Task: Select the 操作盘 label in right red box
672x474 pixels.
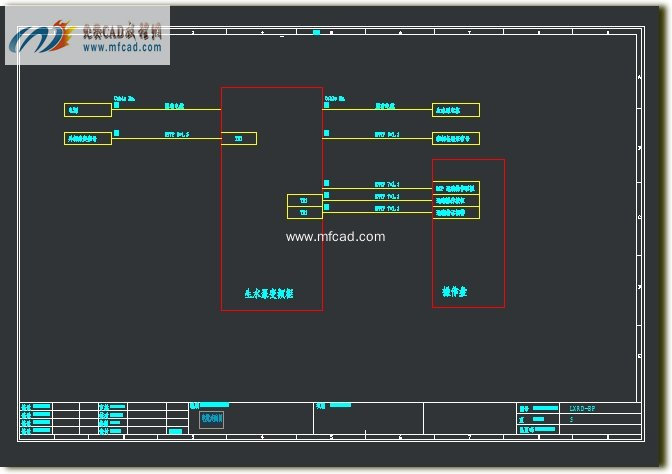Action: click(455, 292)
